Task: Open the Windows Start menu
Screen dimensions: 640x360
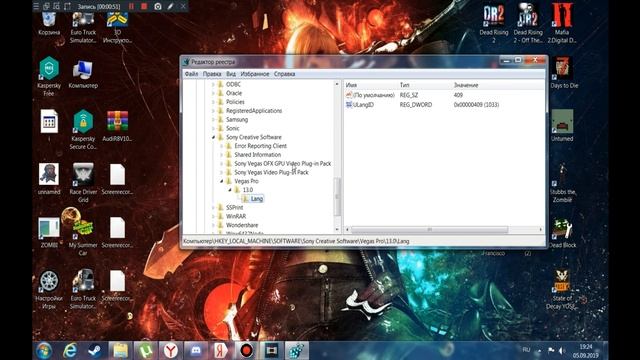Action: pyautogui.click(x=44, y=351)
